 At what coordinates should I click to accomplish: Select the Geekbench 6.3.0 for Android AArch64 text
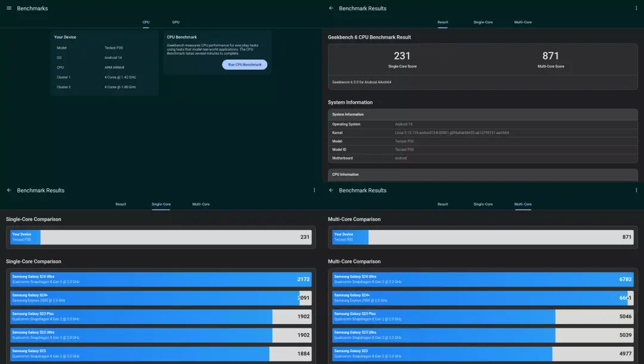tap(361, 82)
